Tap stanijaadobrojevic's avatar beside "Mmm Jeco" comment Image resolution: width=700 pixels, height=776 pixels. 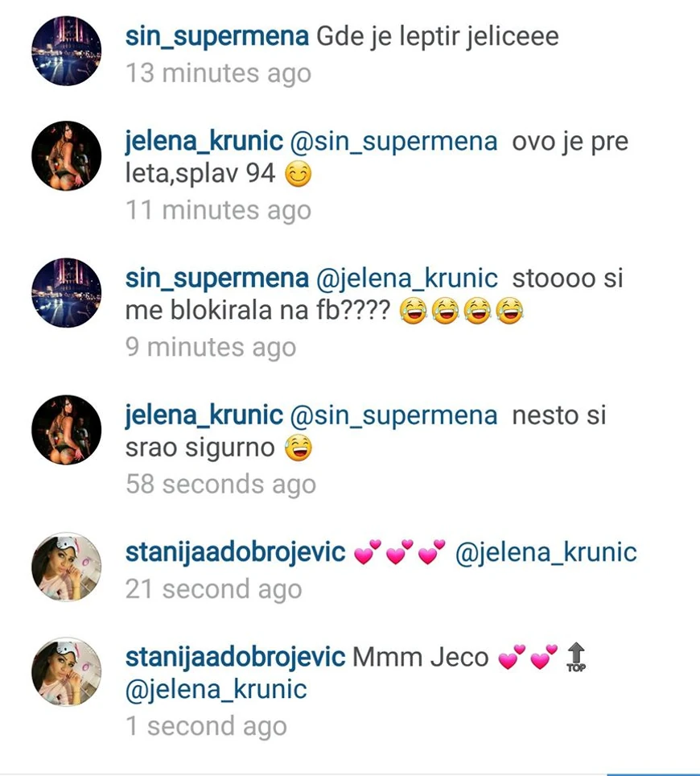(x=66, y=671)
